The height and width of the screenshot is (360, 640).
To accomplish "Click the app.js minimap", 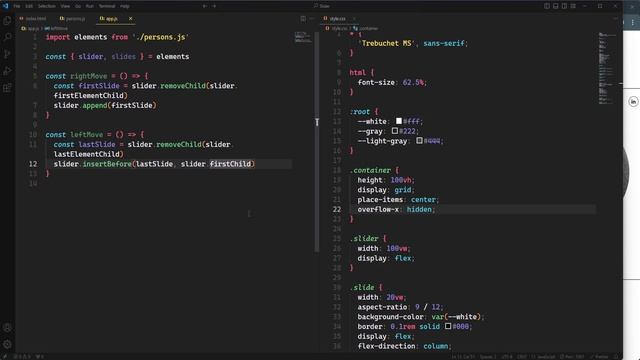I will click(x=303, y=38).
